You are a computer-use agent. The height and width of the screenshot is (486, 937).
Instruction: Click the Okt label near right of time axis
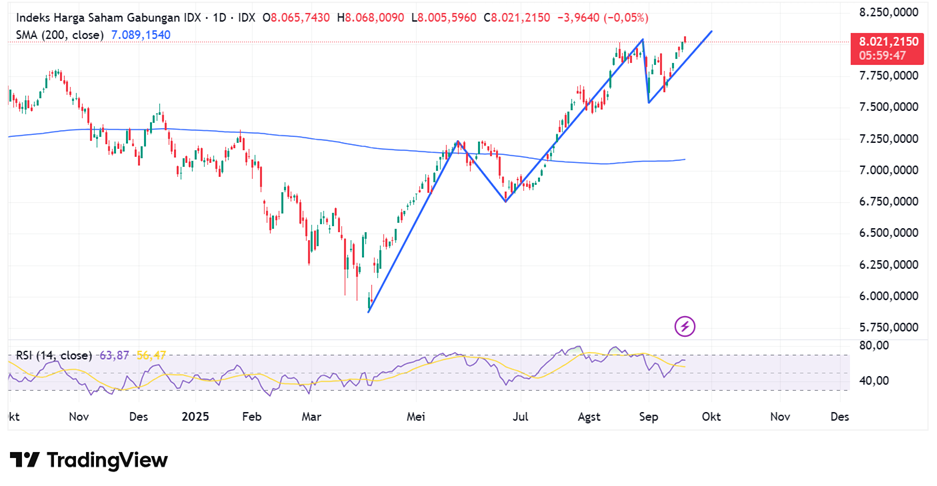pos(711,417)
